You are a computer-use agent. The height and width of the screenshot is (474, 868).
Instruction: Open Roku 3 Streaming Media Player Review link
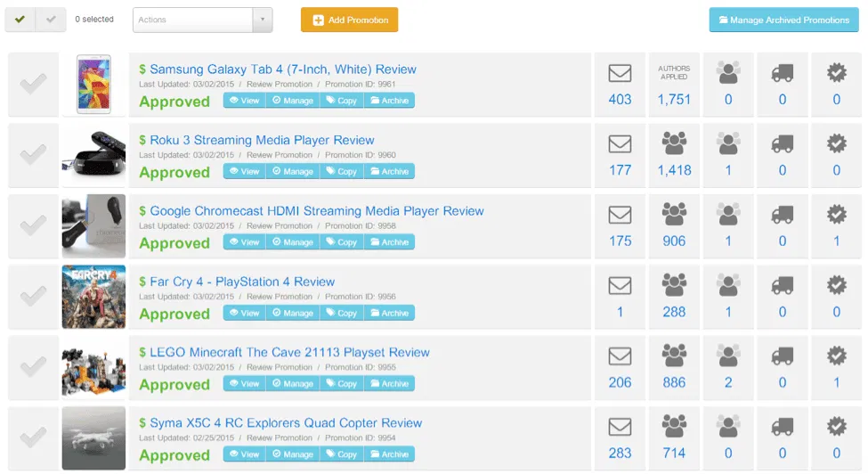(262, 140)
